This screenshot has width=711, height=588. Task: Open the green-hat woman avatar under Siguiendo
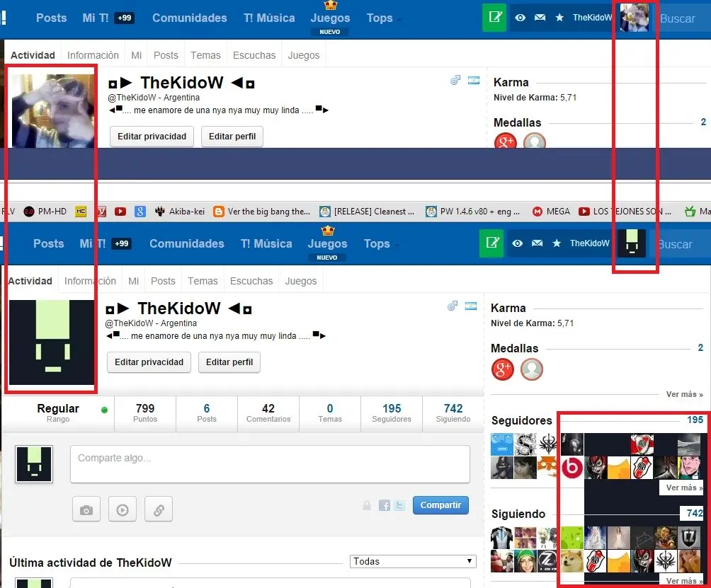(x=525, y=561)
